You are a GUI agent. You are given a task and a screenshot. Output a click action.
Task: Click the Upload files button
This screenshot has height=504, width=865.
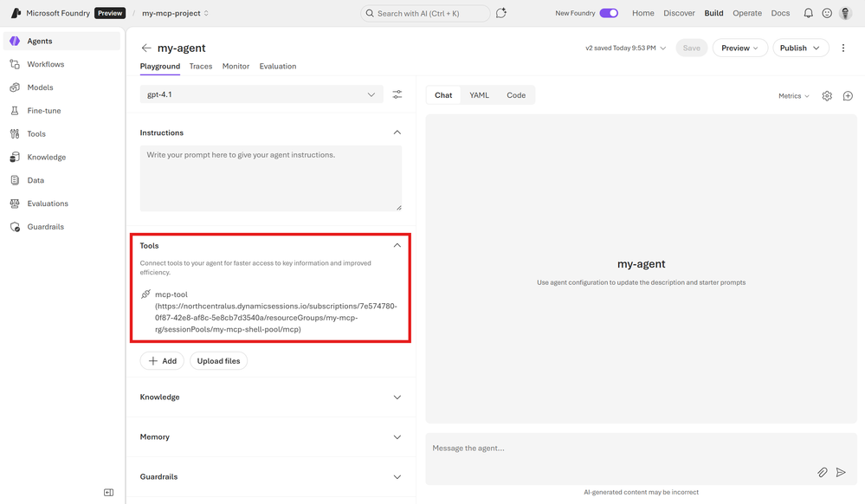[218, 360]
